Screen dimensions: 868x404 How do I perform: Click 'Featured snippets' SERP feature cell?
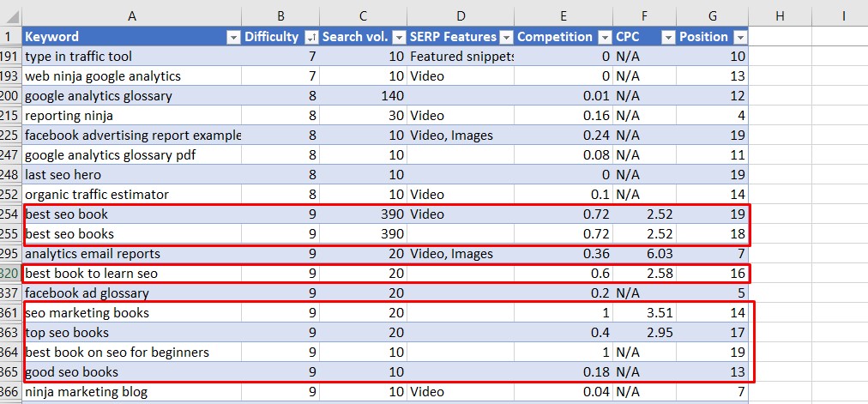click(x=461, y=56)
